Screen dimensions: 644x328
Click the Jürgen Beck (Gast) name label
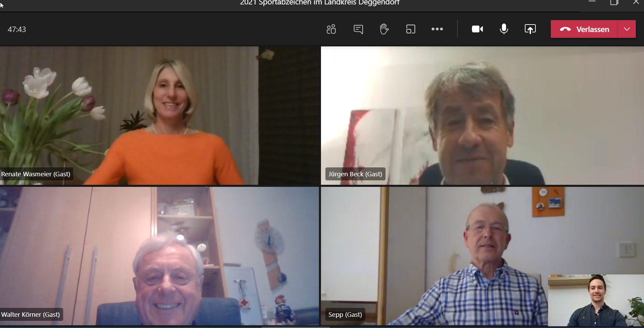click(355, 174)
